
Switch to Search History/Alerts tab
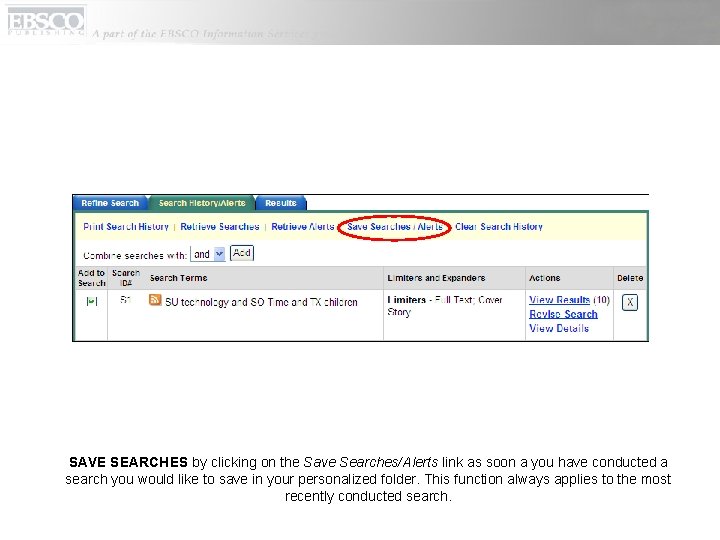202,203
